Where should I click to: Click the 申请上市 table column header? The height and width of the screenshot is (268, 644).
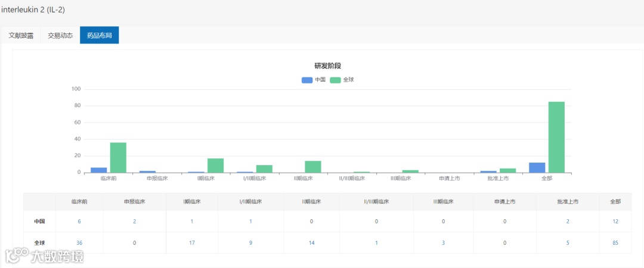[505, 201]
